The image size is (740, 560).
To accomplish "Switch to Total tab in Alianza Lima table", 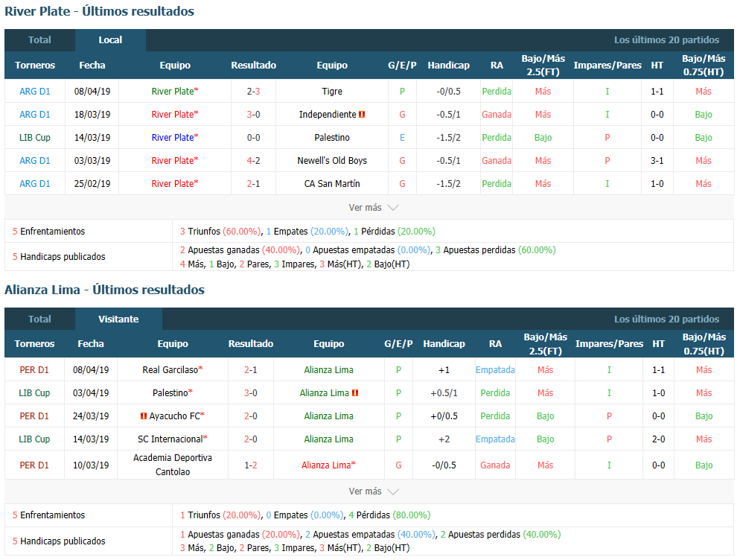I will pyautogui.click(x=39, y=319).
